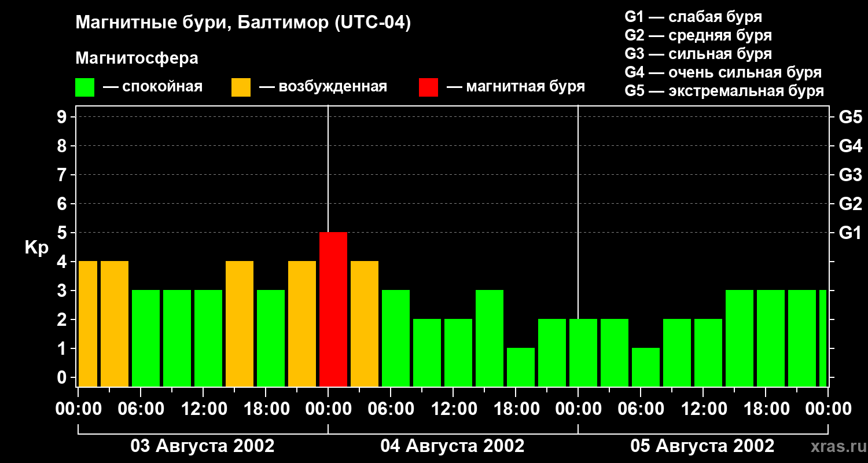The width and height of the screenshot is (868, 463).
Task: Click the Kp axis value 0
Action: 63,377
